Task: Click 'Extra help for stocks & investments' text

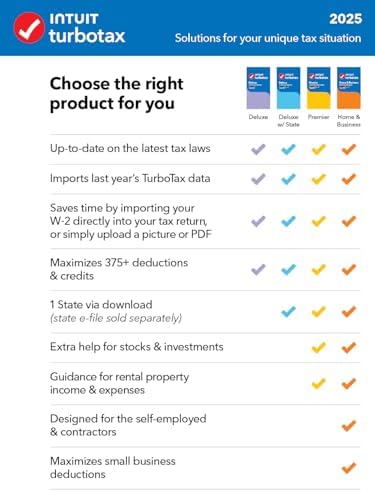Action: 137,347
